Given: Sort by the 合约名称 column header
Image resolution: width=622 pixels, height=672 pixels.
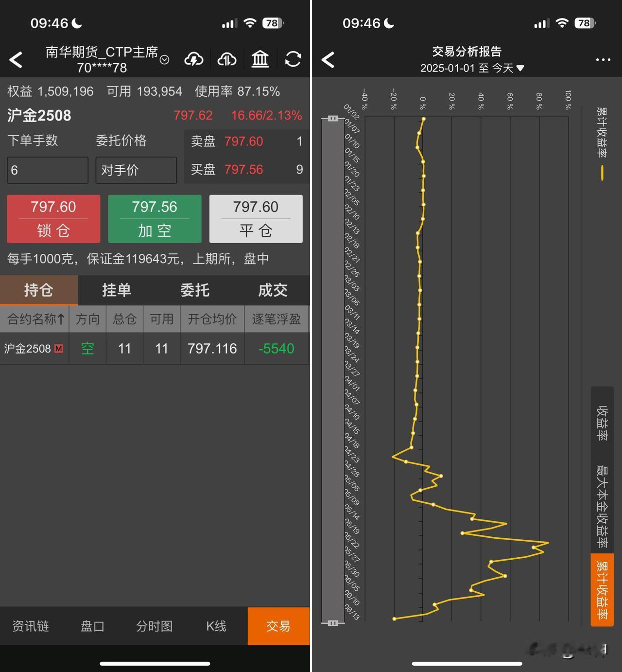Looking at the screenshot, I should click(x=35, y=319).
